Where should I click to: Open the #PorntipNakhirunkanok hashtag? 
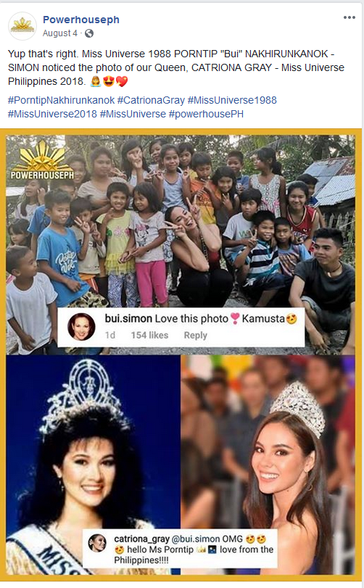tap(61, 100)
